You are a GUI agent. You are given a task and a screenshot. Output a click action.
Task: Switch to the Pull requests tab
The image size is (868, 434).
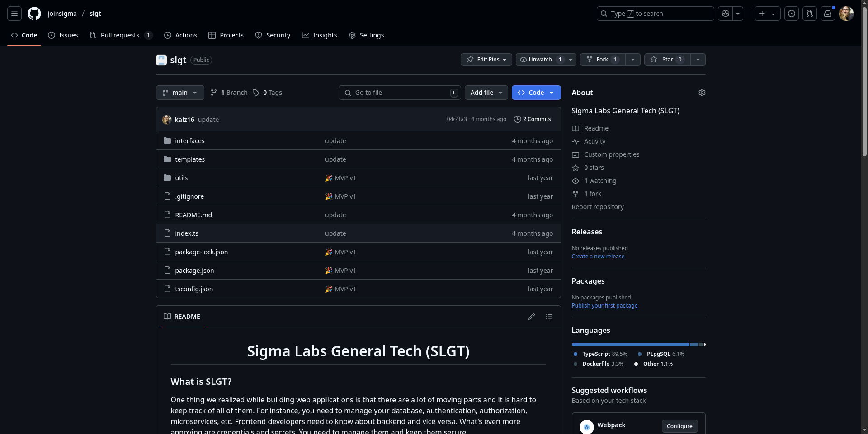click(121, 35)
